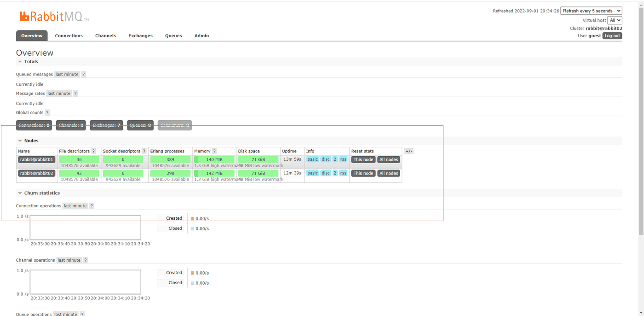Click the Queues: 0 count button
Screen dimensions: 644x316
click(x=140, y=125)
